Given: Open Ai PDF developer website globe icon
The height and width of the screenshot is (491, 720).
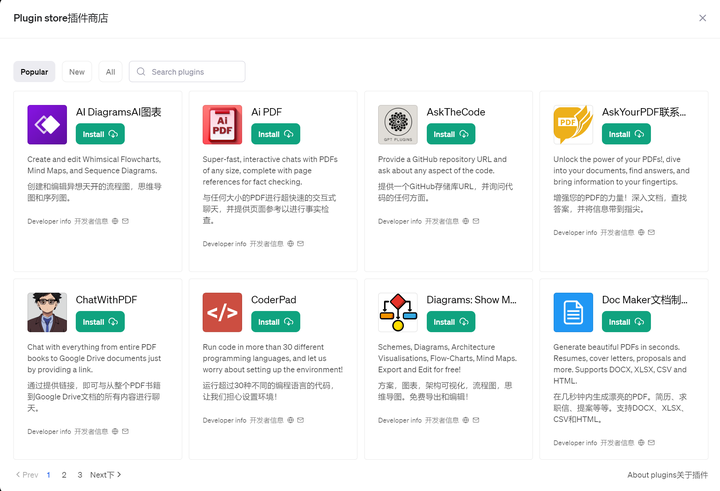Looking at the screenshot, I should (x=291, y=243).
